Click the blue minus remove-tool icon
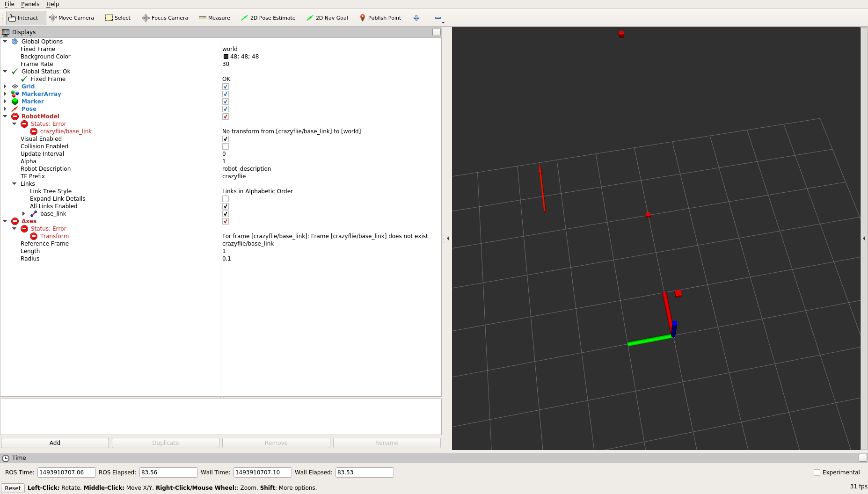The image size is (868, 494). [x=438, y=18]
